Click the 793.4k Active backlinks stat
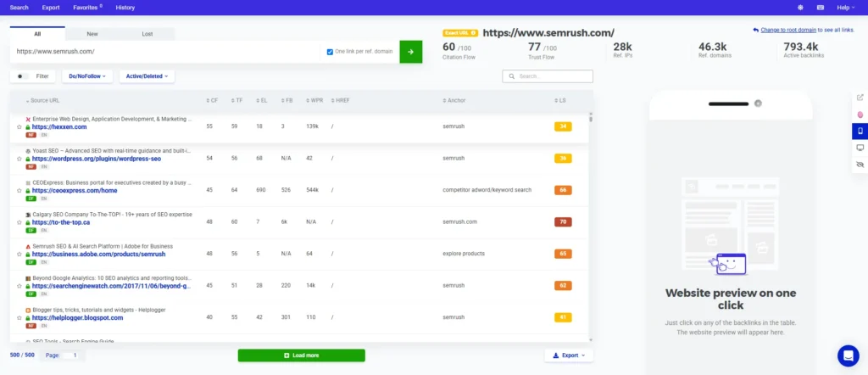 [805, 50]
